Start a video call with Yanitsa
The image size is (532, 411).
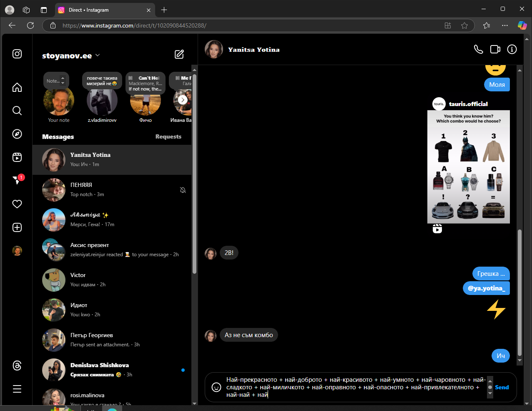[495, 49]
